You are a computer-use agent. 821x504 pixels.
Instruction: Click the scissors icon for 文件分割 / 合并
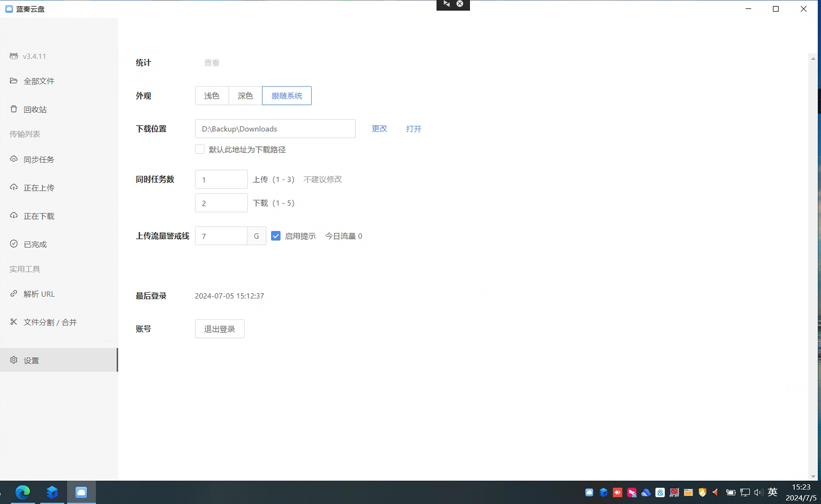(14, 322)
